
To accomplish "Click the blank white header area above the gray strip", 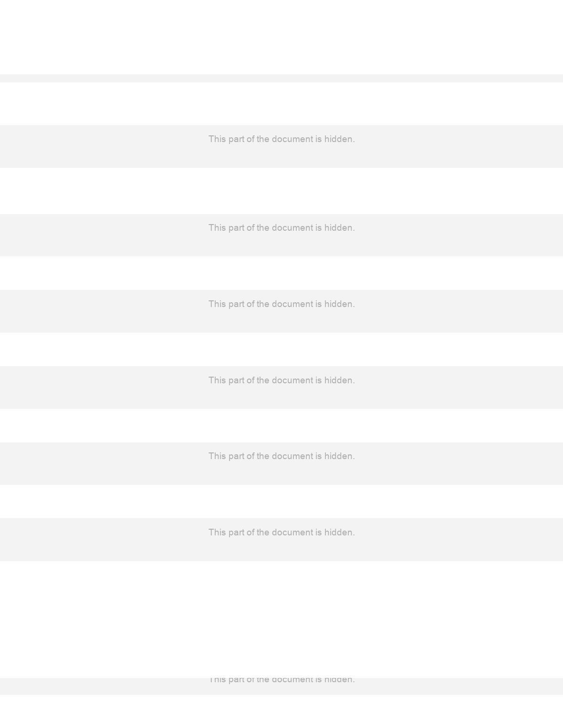I will click(281, 37).
